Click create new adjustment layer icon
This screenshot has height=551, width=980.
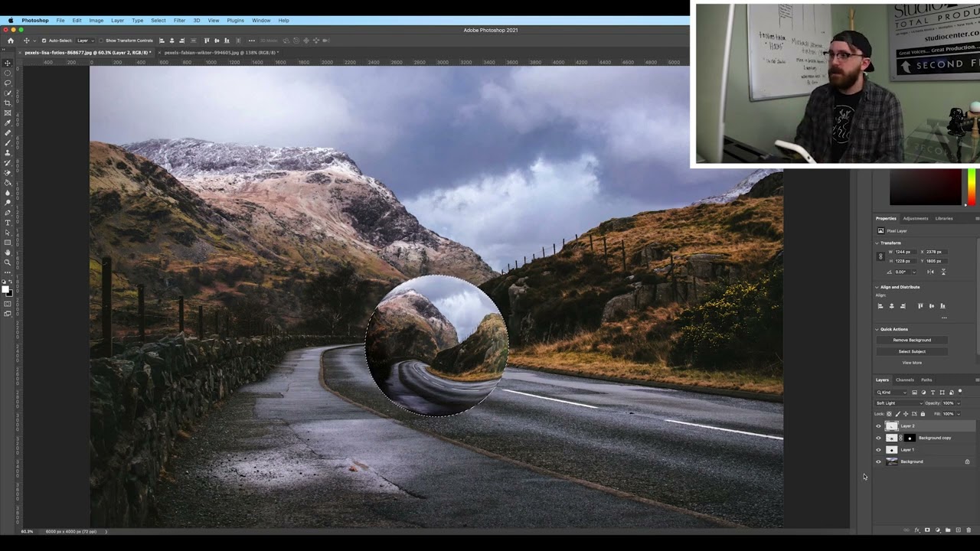tap(938, 530)
